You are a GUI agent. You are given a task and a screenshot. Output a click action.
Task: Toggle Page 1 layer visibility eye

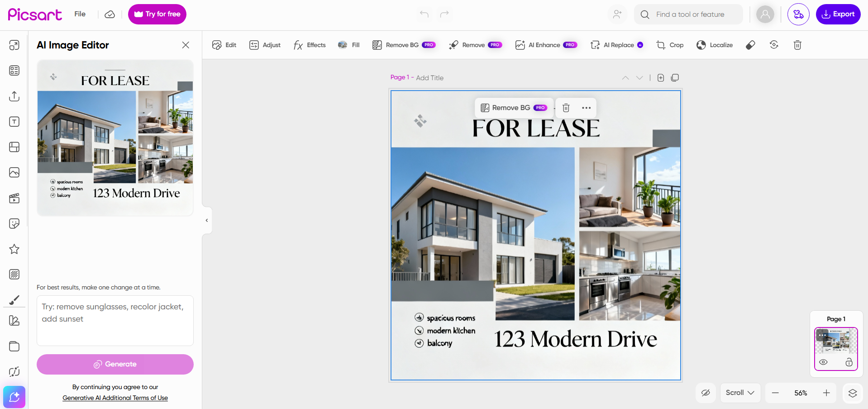click(x=823, y=362)
